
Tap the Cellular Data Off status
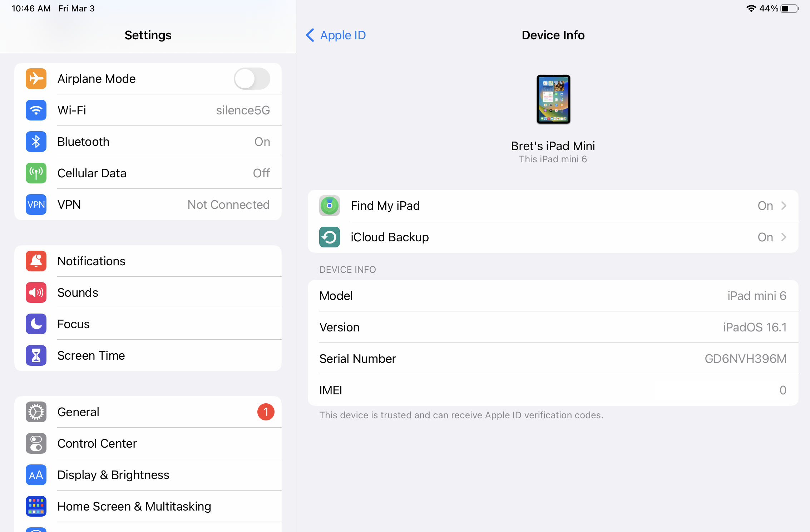261,173
